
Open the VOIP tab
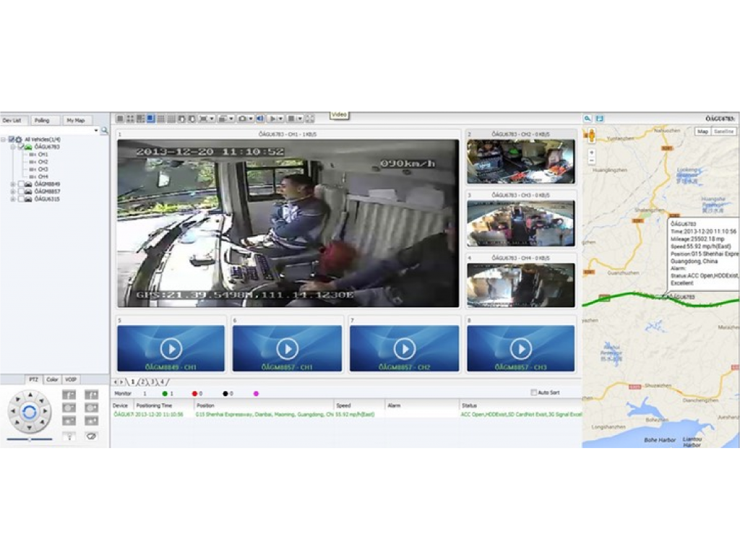(x=71, y=379)
